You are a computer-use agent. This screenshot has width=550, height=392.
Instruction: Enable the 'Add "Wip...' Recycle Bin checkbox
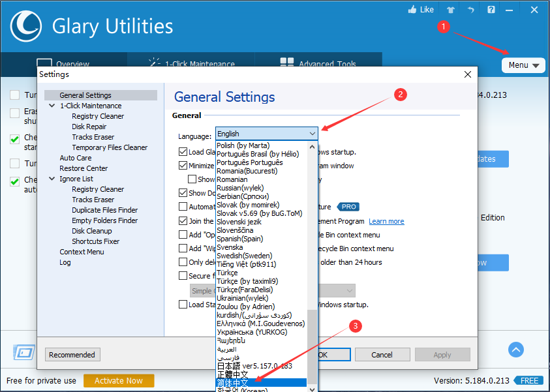tap(183, 249)
